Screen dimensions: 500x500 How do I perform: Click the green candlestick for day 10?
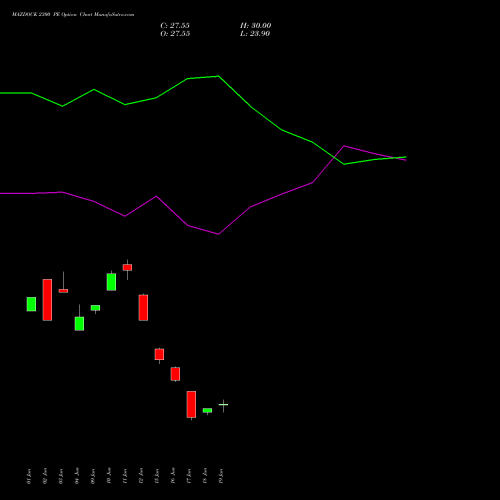[111, 282]
